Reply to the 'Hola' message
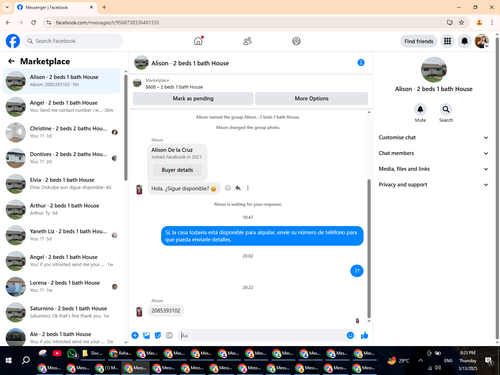 click(238, 188)
